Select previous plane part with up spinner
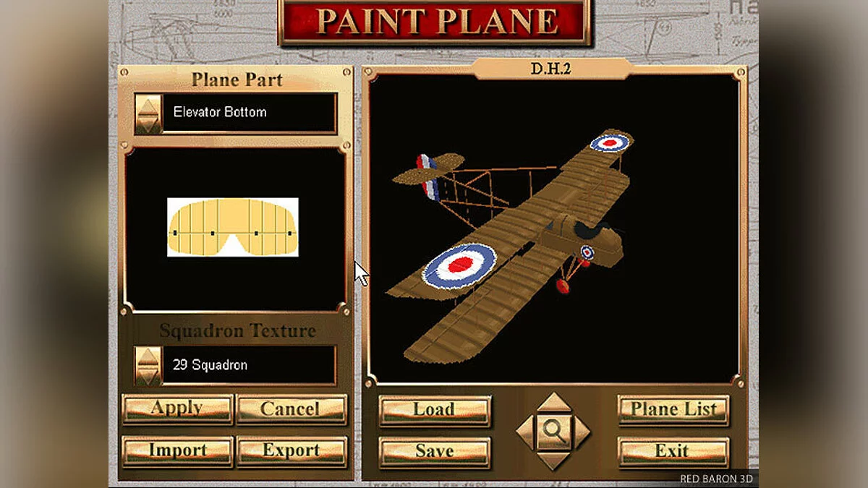Viewport: 868px width, 488px height. (149, 105)
